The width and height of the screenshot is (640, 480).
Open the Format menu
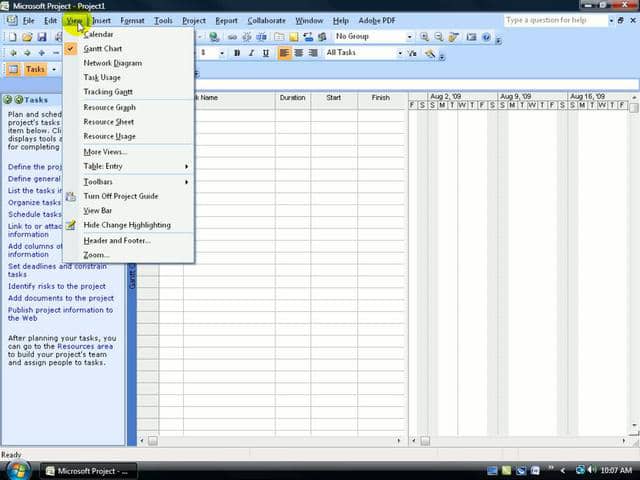point(132,20)
